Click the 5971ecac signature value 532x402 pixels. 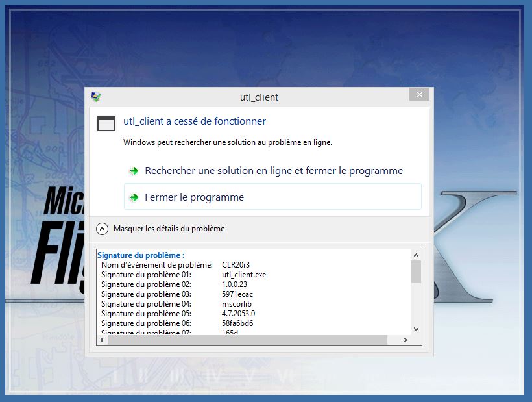pos(237,294)
